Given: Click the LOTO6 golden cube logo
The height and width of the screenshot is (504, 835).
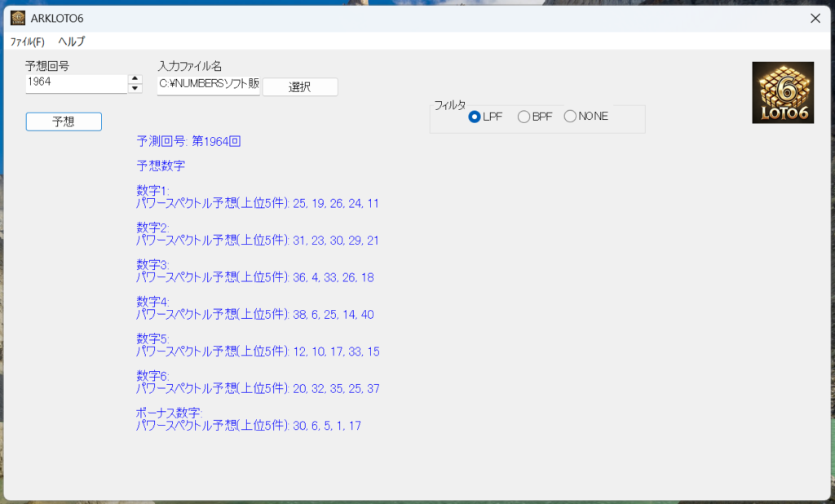Looking at the screenshot, I should pyautogui.click(x=782, y=93).
